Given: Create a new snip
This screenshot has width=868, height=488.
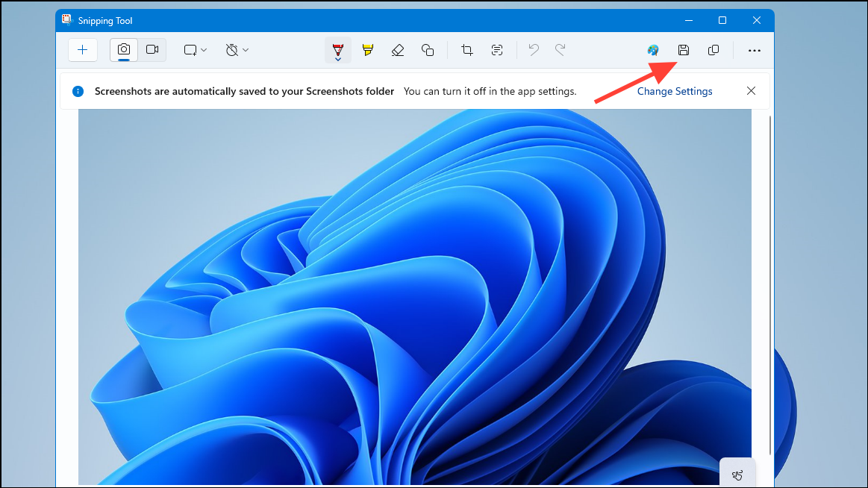Looking at the screenshot, I should click(83, 50).
